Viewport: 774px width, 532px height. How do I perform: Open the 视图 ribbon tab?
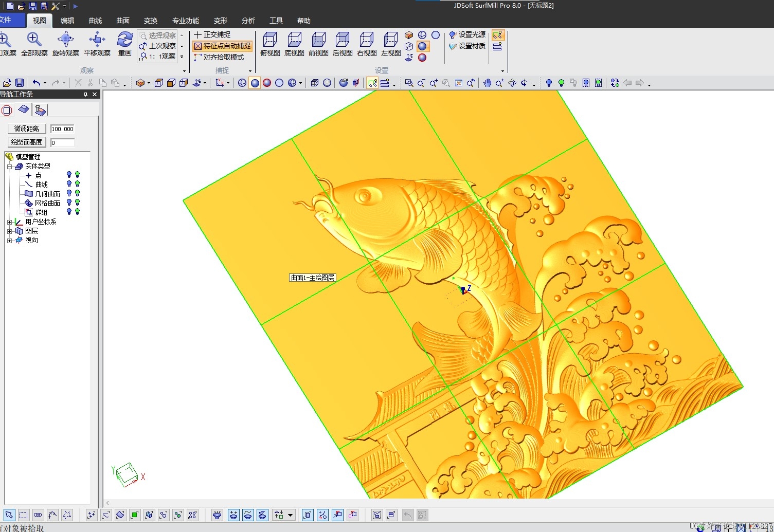point(40,21)
